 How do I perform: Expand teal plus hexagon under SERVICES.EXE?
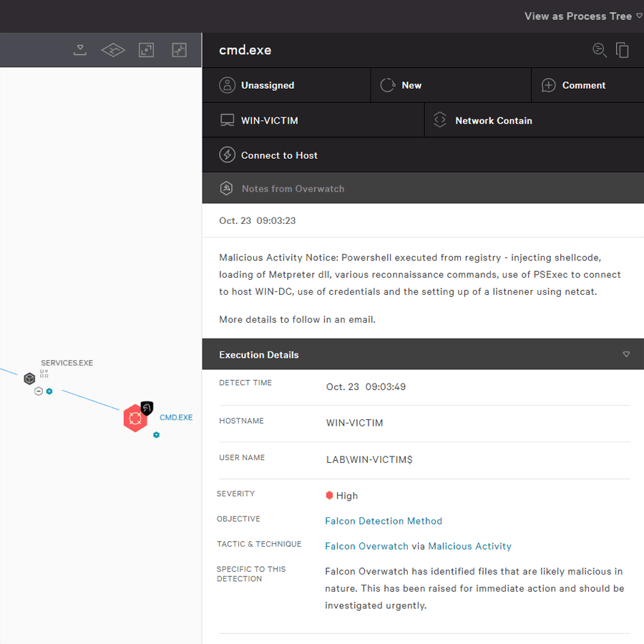[x=49, y=391]
